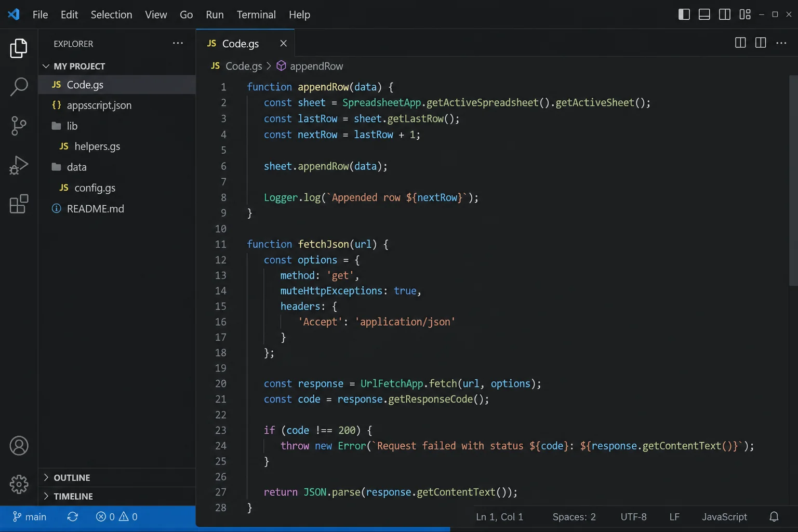Click the EXPLORER panel title

[73, 44]
